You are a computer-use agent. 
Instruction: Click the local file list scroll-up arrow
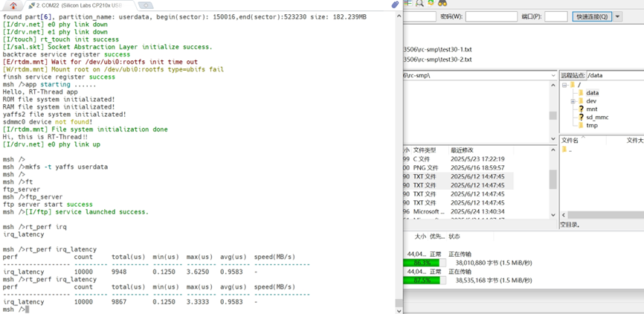point(553,150)
